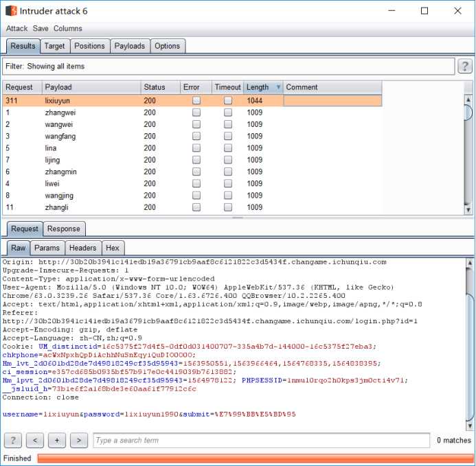Image resolution: width=476 pixels, height=466 pixels.
Task: Toggle Timeout checkbox for lina row
Action: point(228,148)
